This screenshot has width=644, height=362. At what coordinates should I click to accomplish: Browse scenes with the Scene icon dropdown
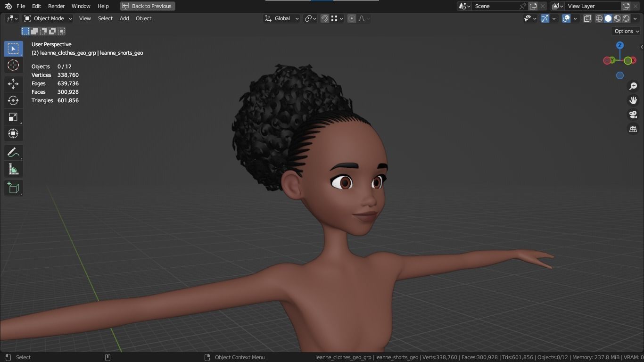click(465, 6)
